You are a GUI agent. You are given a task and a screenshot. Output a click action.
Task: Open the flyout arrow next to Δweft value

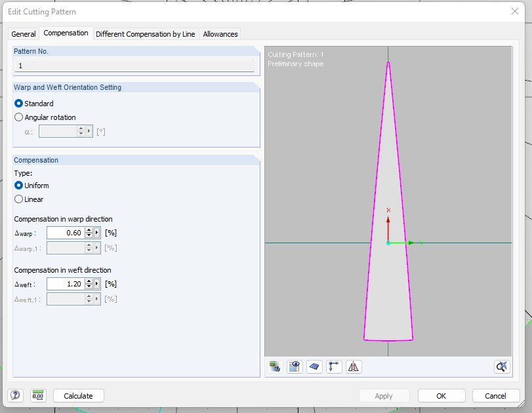[97, 284]
